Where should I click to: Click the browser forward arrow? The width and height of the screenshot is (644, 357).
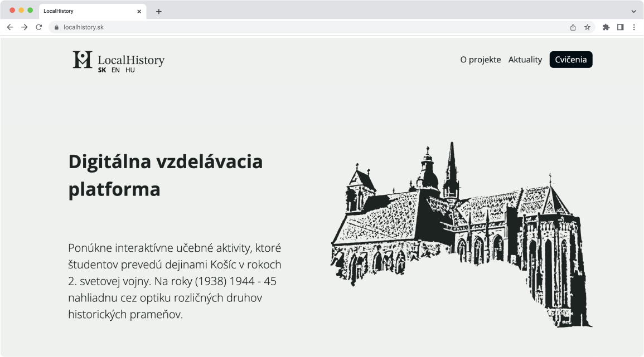tap(25, 27)
